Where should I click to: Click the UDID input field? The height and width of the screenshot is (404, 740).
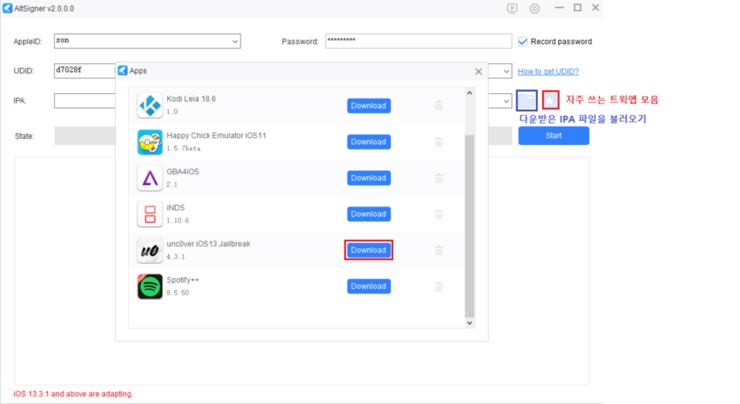point(84,70)
